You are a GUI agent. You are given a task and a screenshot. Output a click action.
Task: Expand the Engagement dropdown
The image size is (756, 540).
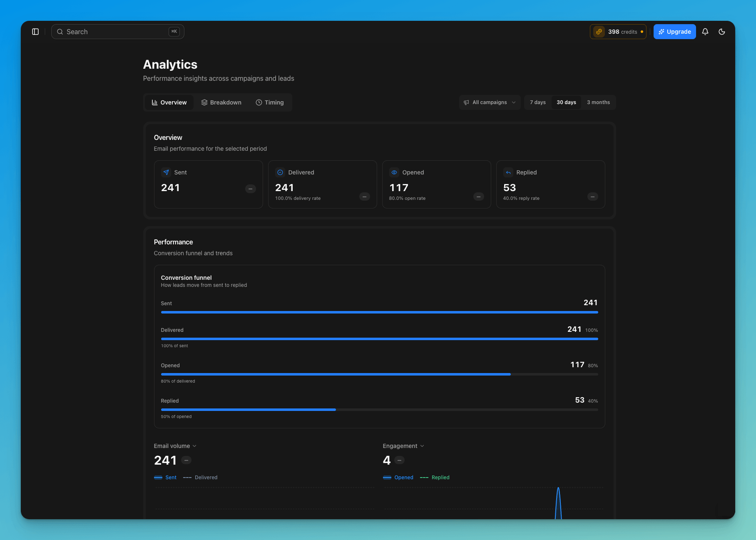403,446
